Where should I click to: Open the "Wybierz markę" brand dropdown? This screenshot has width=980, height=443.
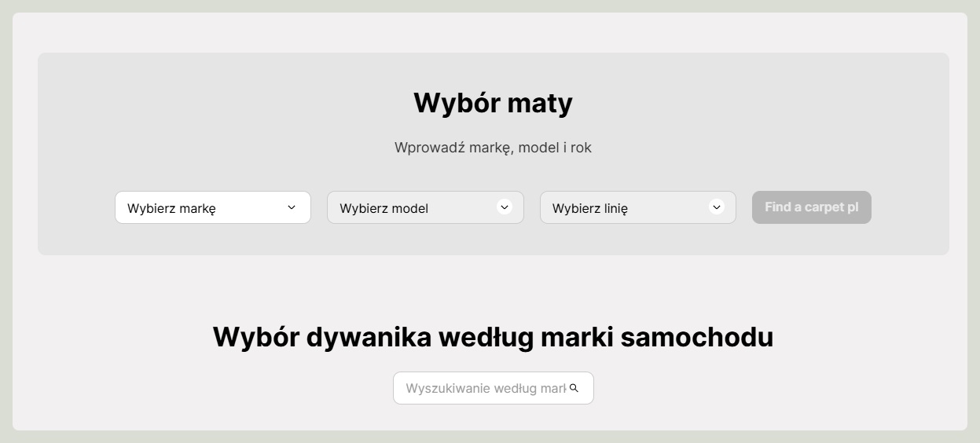coord(212,207)
